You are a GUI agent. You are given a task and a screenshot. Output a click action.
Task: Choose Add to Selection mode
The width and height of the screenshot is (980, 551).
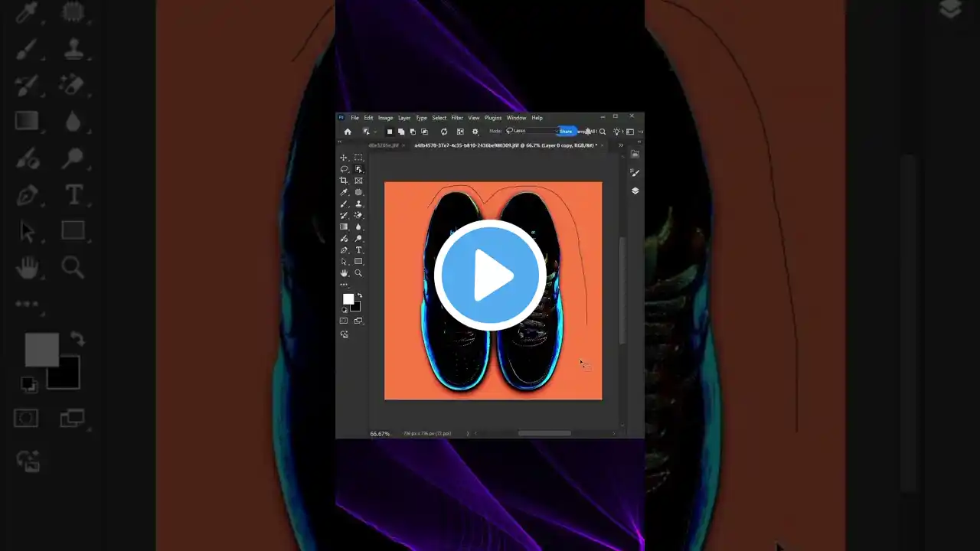click(401, 132)
